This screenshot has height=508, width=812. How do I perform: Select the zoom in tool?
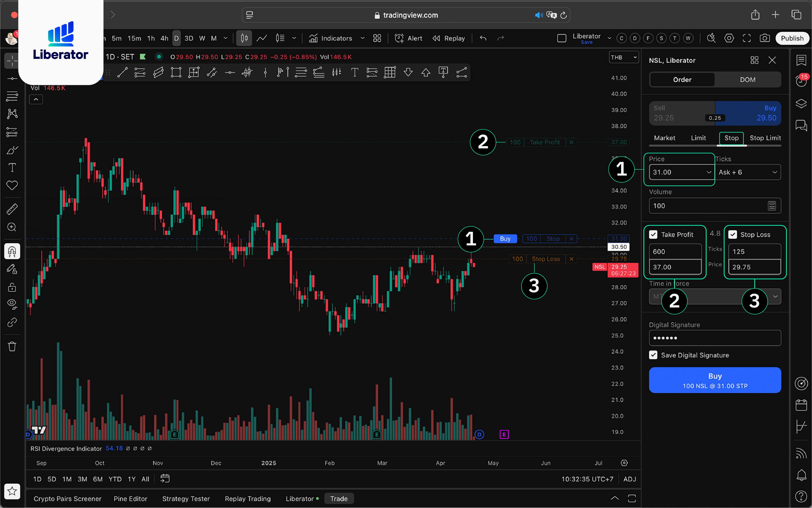(12, 227)
